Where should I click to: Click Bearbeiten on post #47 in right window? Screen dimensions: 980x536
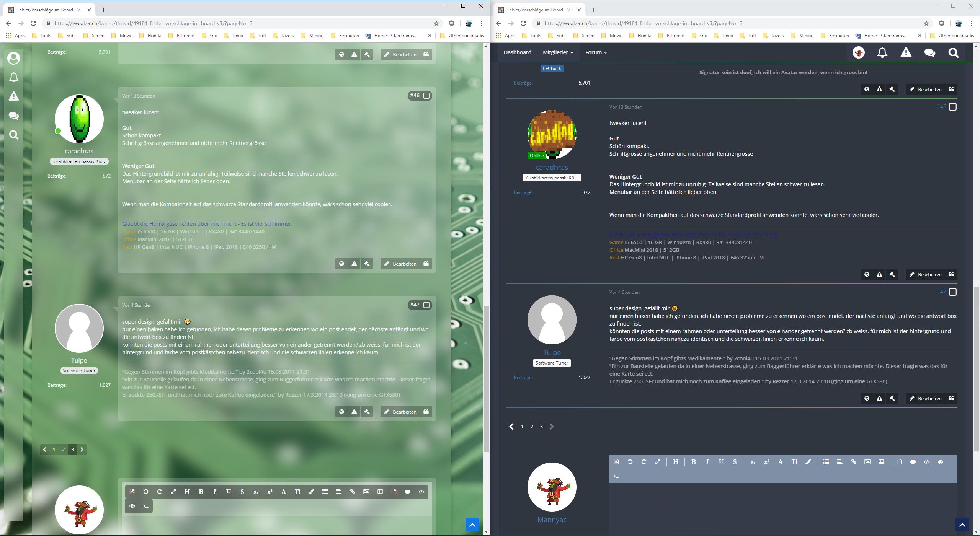[x=925, y=398]
